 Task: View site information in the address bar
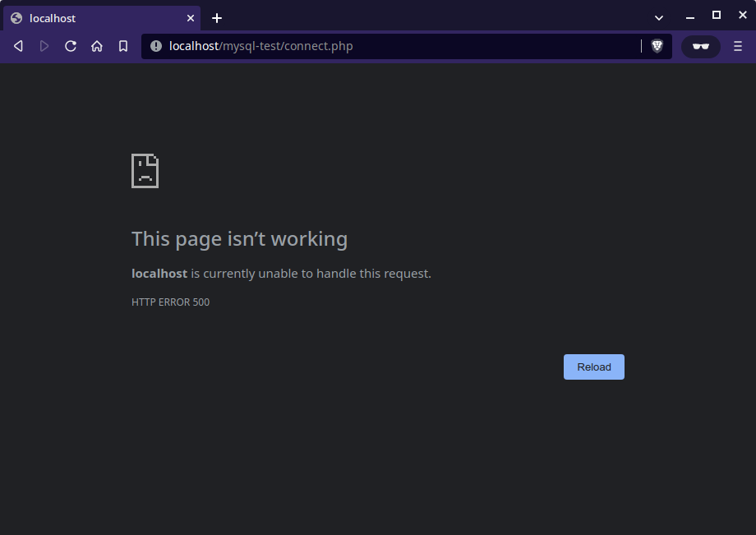pos(156,46)
